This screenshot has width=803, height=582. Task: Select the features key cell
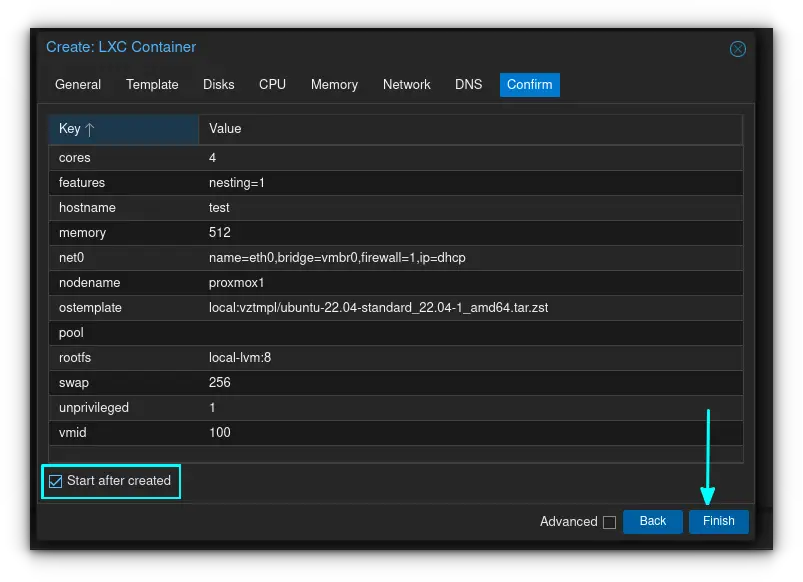123,183
